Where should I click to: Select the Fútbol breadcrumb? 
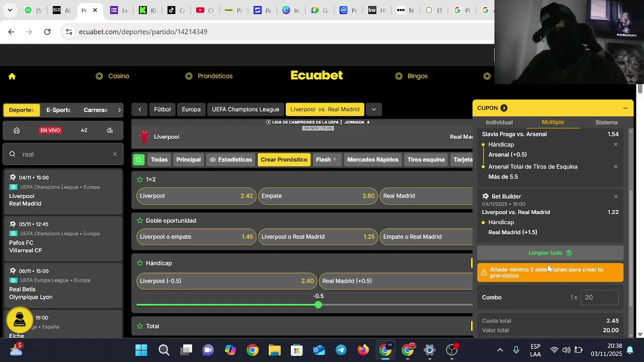click(x=162, y=110)
